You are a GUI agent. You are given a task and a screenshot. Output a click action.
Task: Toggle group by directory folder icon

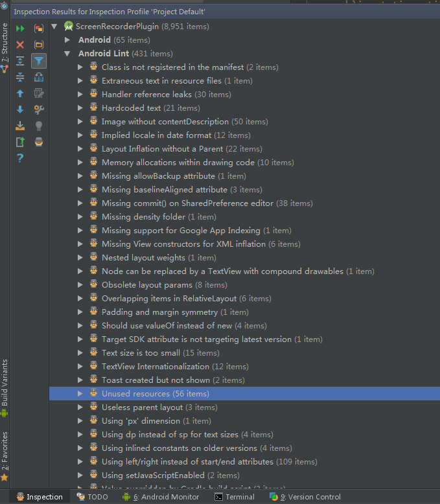click(x=39, y=44)
